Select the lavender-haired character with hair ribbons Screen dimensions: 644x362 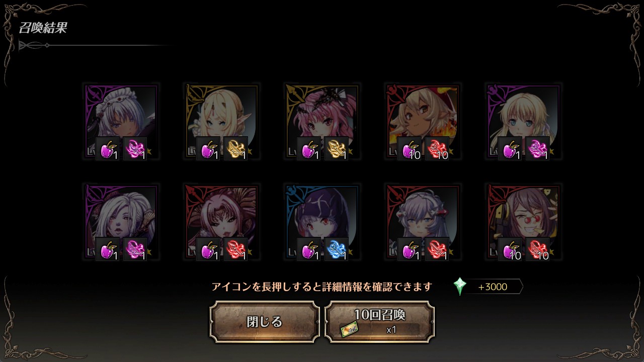pos(423,222)
